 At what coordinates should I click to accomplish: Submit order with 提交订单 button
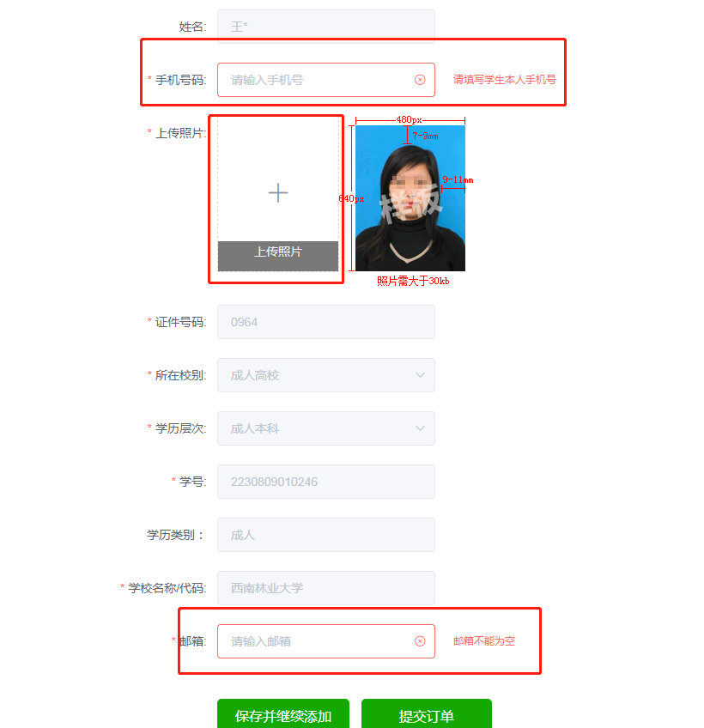[x=427, y=715]
